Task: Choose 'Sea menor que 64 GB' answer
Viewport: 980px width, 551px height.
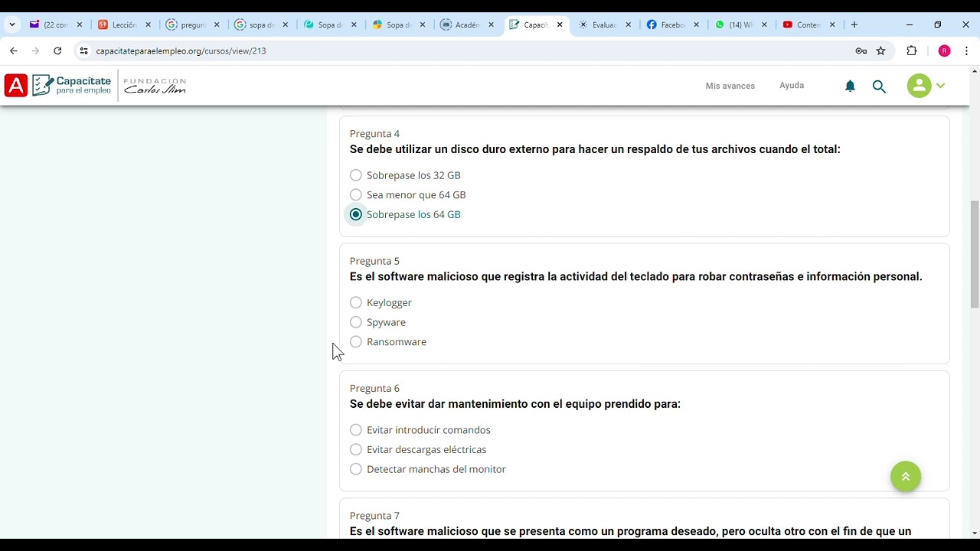Action: (x=356, y=195)
